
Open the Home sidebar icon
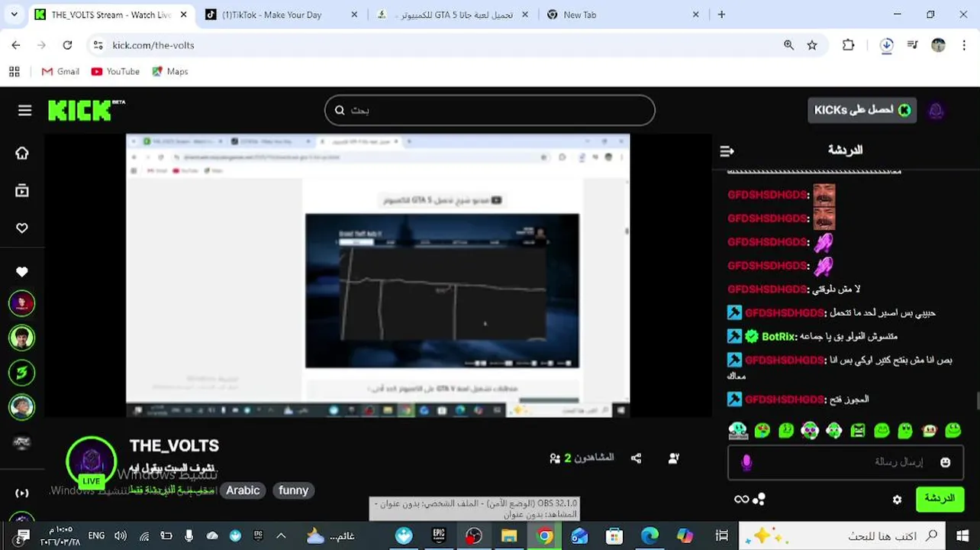22,153
